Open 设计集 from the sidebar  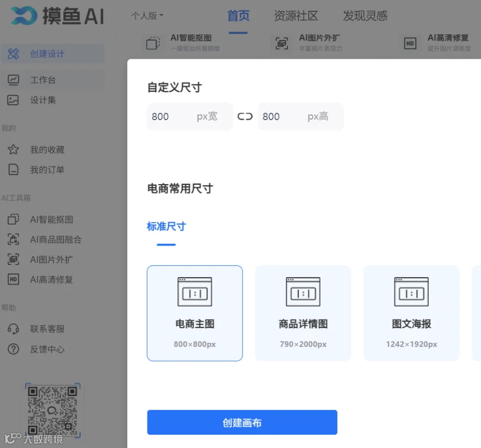click(x=43, y=100)
